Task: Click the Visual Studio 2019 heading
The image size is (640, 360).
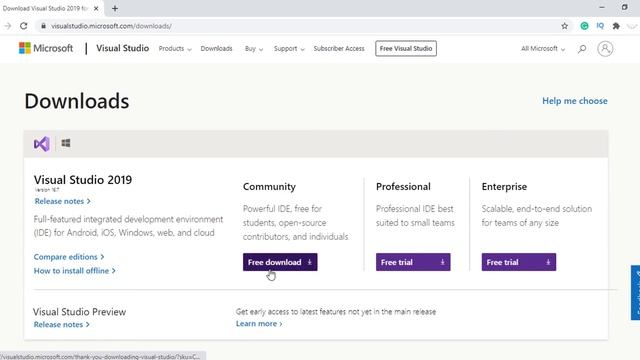Action: pos(83,180)
